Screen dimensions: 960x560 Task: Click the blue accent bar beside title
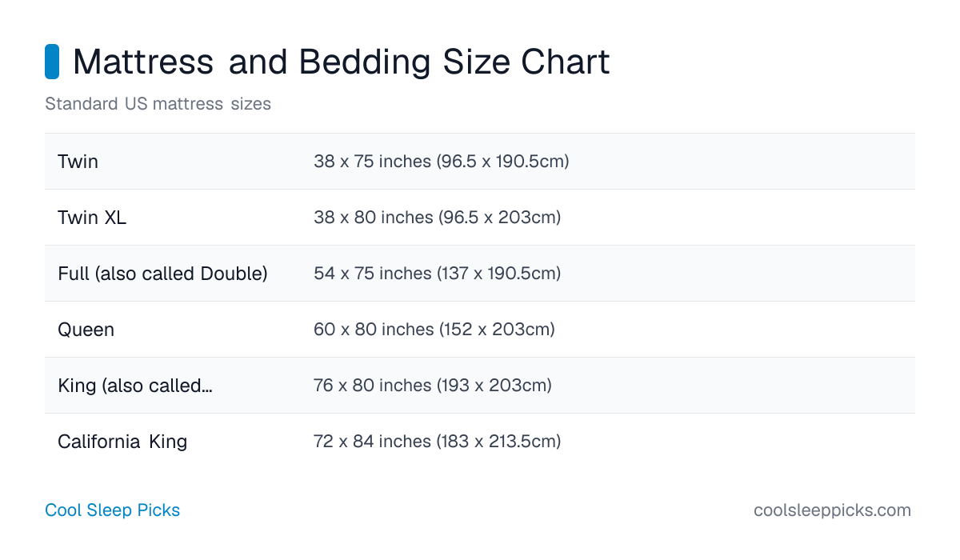[x=52, y=62]
